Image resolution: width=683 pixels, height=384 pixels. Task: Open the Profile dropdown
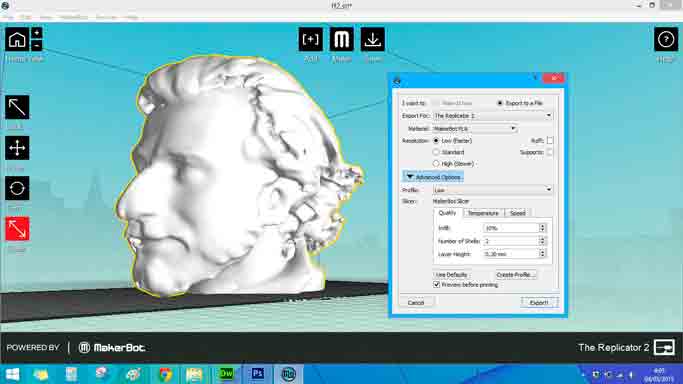tap(493, 190)
